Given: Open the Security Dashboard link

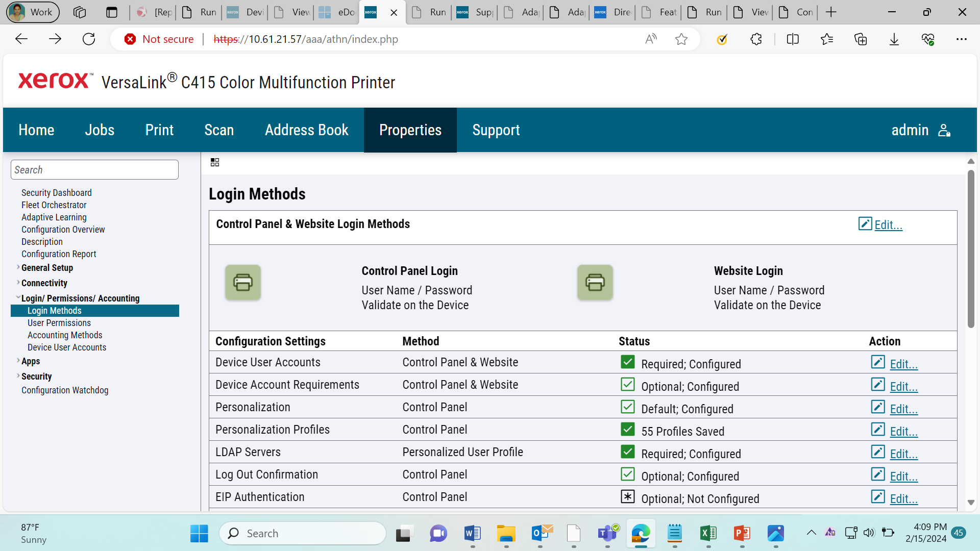Looking at the screenshot, I should tap(57, 193).
